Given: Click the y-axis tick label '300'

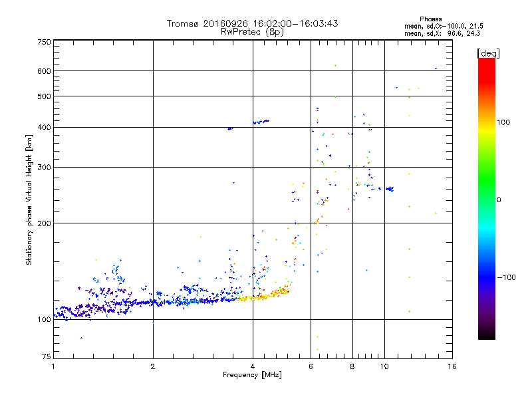Looking at the screenshot, I should [44, 168].
